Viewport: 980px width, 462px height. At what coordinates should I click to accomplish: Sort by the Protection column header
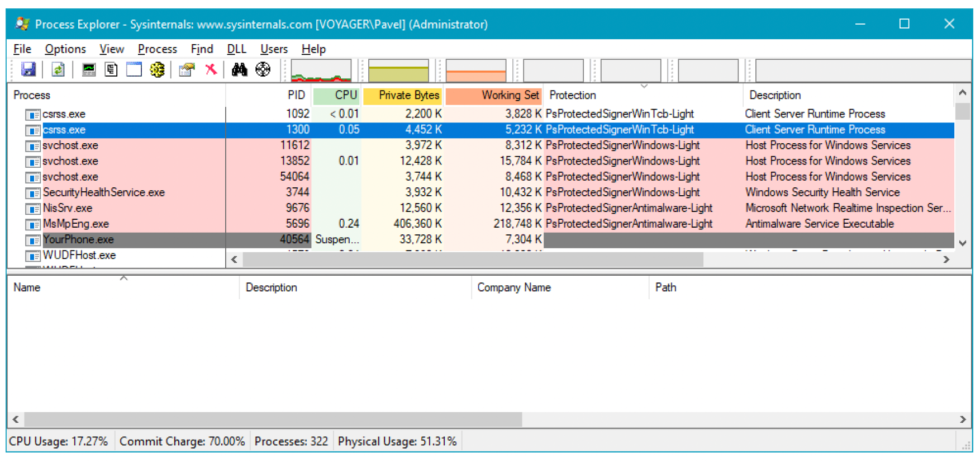643,95
